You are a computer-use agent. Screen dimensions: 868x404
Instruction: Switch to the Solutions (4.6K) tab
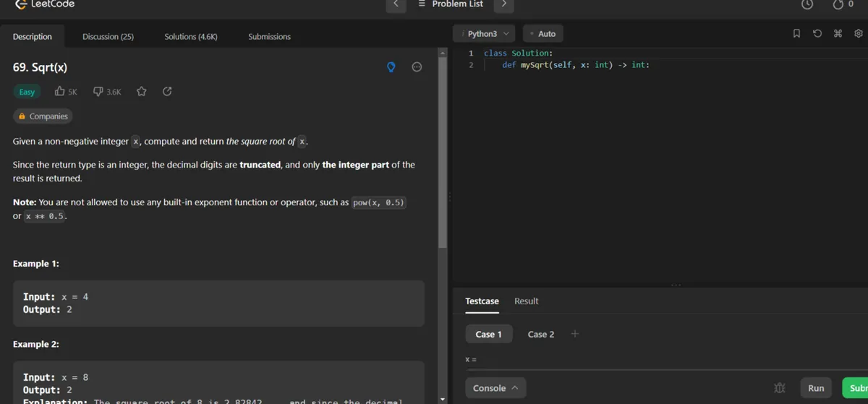point(191,37)
